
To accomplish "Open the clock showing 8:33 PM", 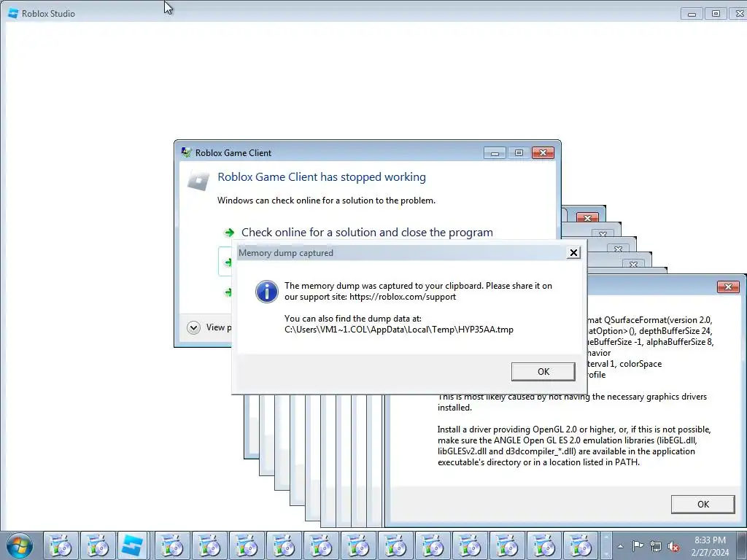I will 710,546.
